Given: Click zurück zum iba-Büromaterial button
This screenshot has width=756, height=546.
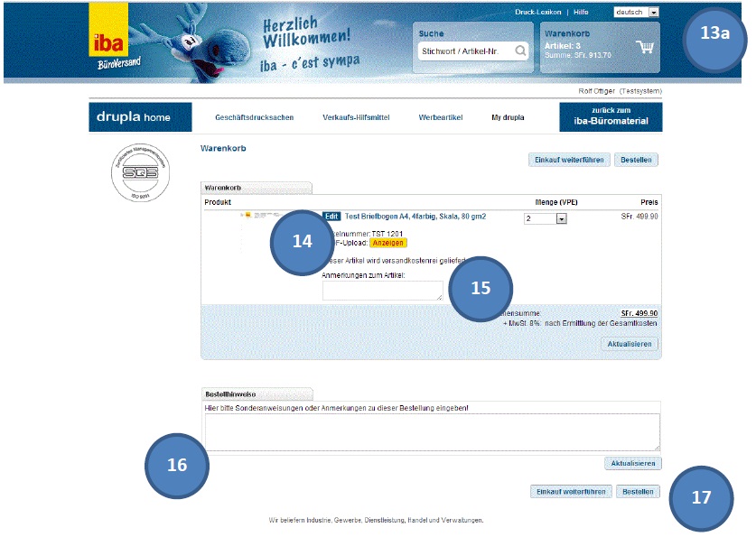Looking at the screenshot, I should [611, 117].
